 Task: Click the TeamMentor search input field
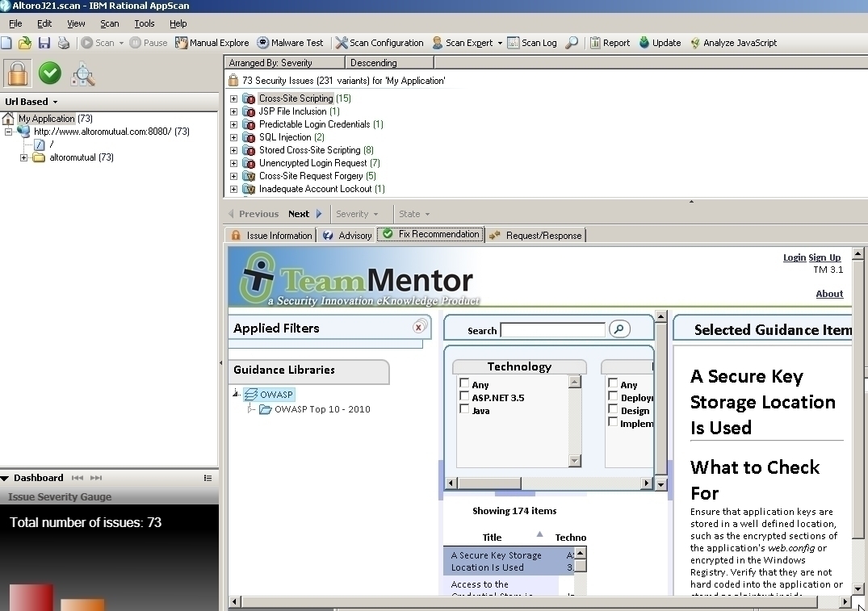pos(552,330)
